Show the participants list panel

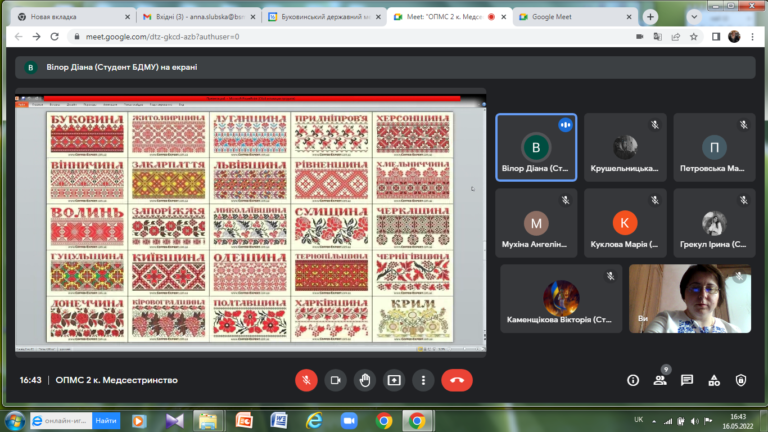(660, 380)
